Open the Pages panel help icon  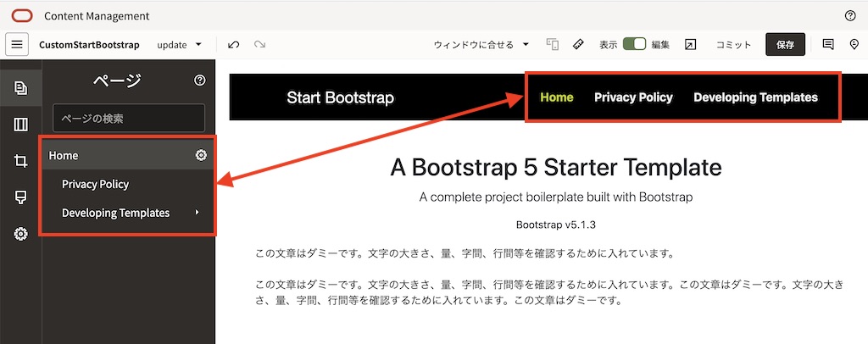point(200,80)
